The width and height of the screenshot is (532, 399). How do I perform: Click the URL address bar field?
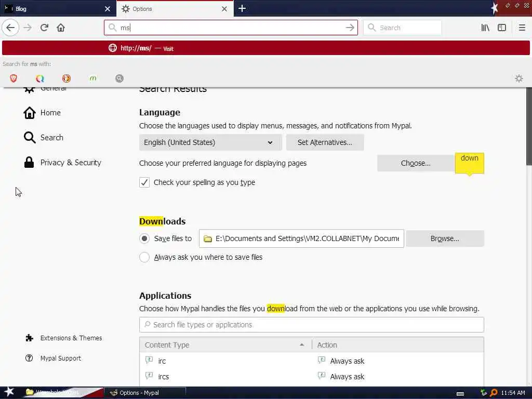pyautogui.click(x=231, y=28)
